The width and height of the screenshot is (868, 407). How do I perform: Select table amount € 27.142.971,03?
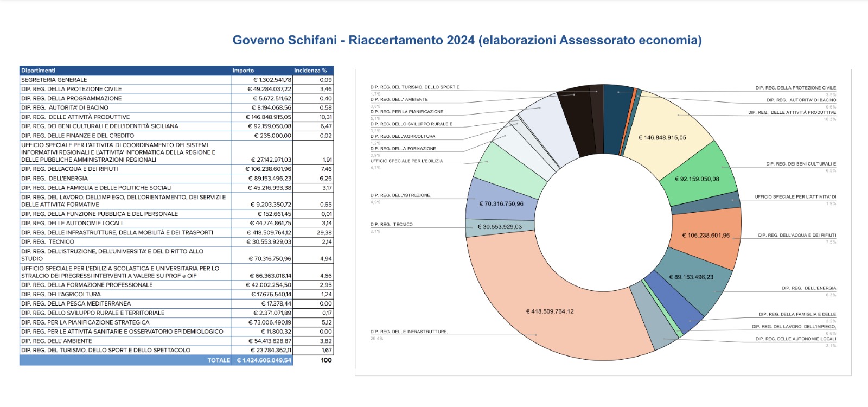[x=271, y=160]
